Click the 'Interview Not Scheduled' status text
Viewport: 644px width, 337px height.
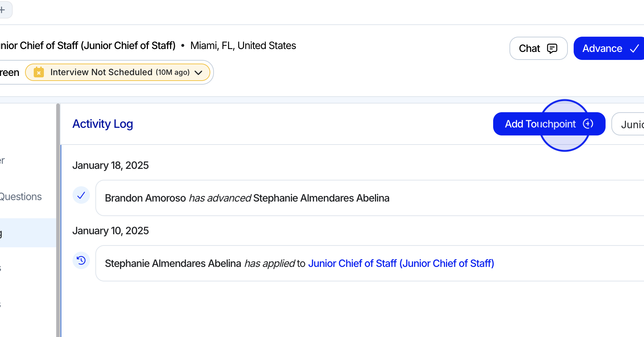[x=101, y=72]
